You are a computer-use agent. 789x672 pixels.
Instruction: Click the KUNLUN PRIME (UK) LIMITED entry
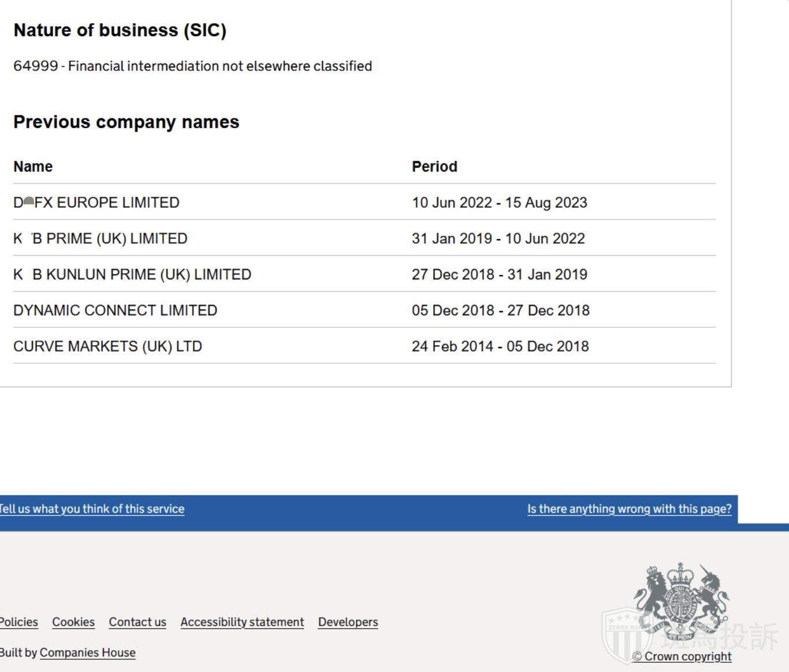click(132, 274)
